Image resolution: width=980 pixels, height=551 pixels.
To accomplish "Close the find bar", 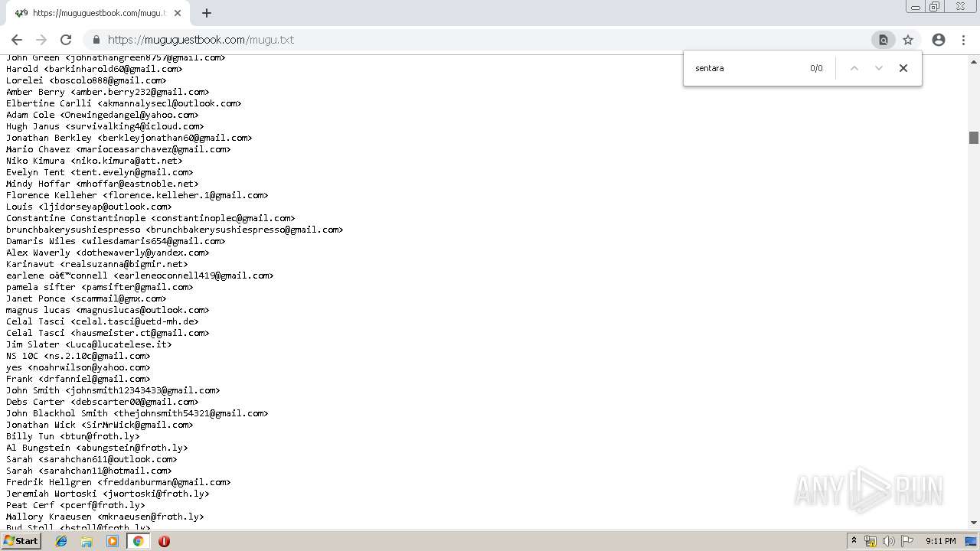I will point(903,68).
